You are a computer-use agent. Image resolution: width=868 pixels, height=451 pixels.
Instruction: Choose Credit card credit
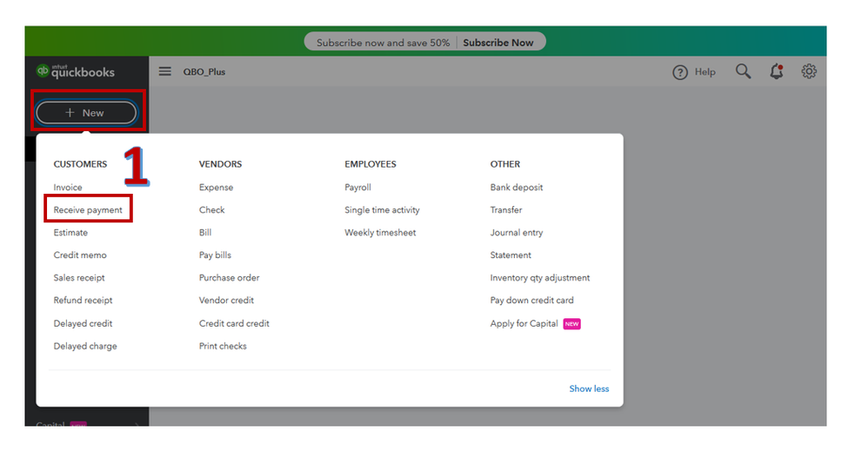[x=234, y=323]
